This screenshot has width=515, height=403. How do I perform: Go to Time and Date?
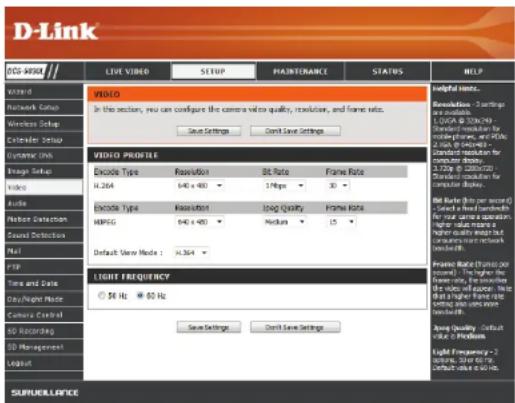[x=44, y=283]
